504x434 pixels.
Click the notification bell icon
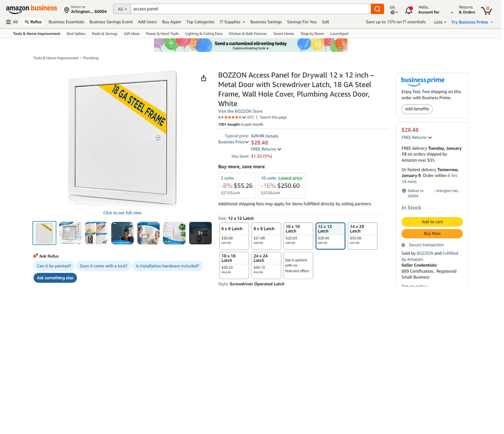(x=409, y=10)
